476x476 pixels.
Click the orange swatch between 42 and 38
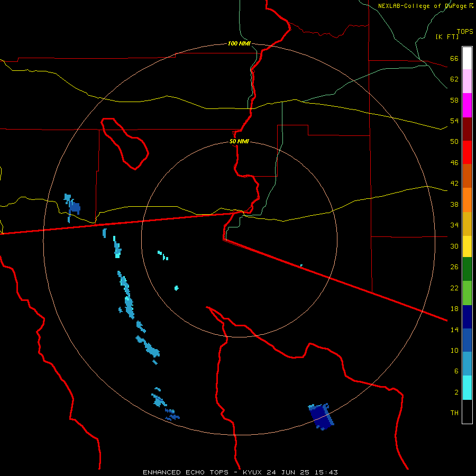(x=467, y=200)
